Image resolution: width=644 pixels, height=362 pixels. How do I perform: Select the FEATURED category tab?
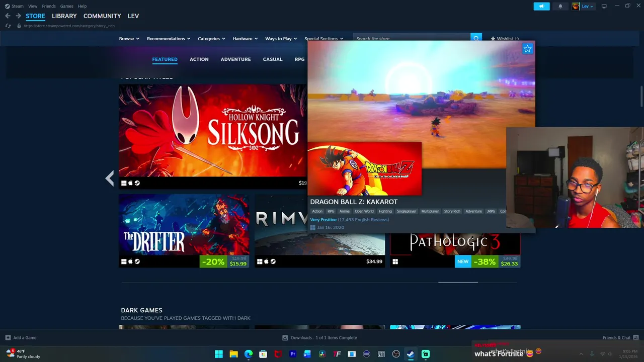click(x=165, y=59)
